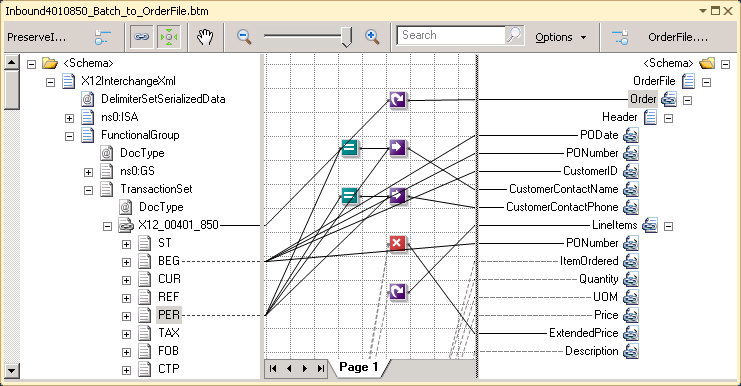Click the source schema tree view icon

[x=102, y=37]
